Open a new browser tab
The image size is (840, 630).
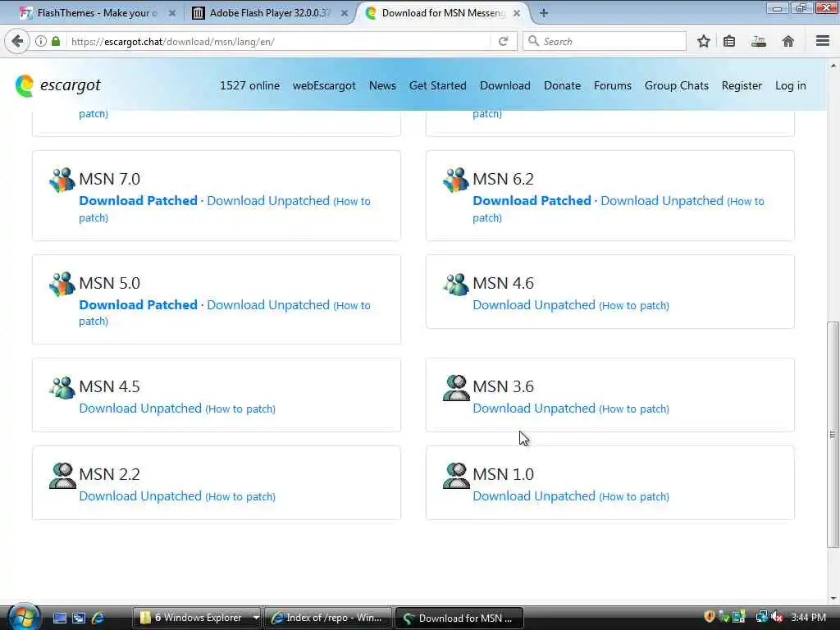(544, 13)
